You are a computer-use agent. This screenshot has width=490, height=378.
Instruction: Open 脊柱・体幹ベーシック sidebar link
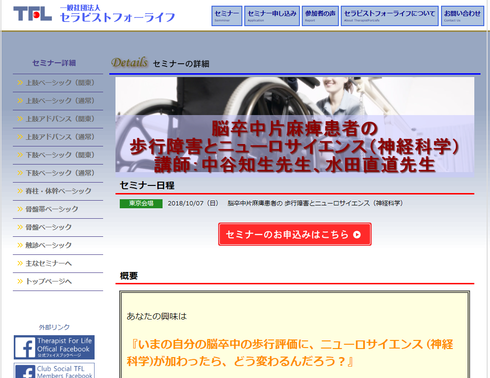[58, 191]
